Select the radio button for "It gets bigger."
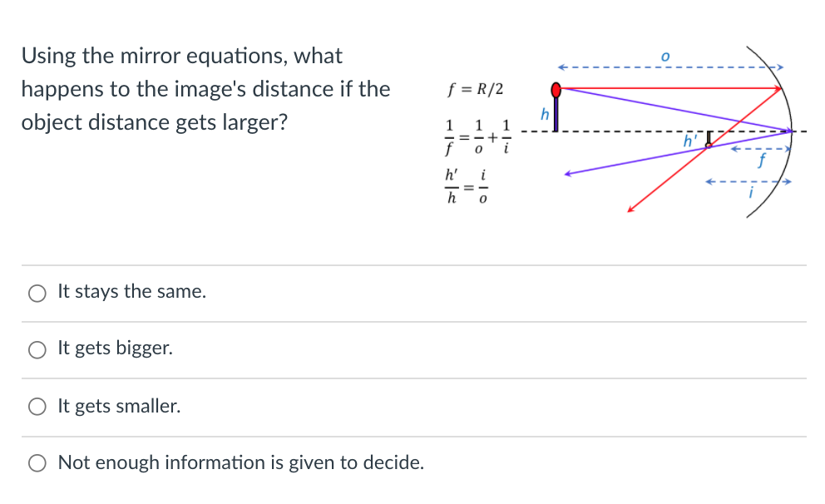Screen dimensions: 825x504 [x=37, y=349]
